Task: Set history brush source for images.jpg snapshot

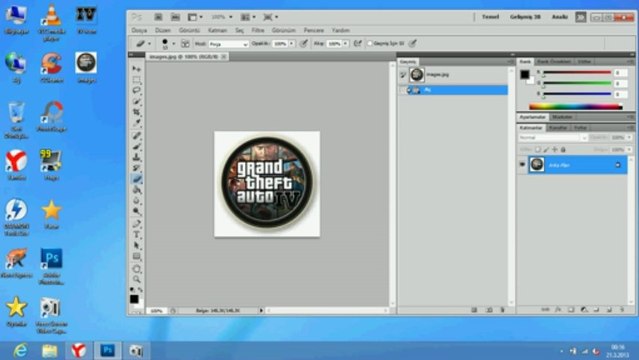Action: 403,75
